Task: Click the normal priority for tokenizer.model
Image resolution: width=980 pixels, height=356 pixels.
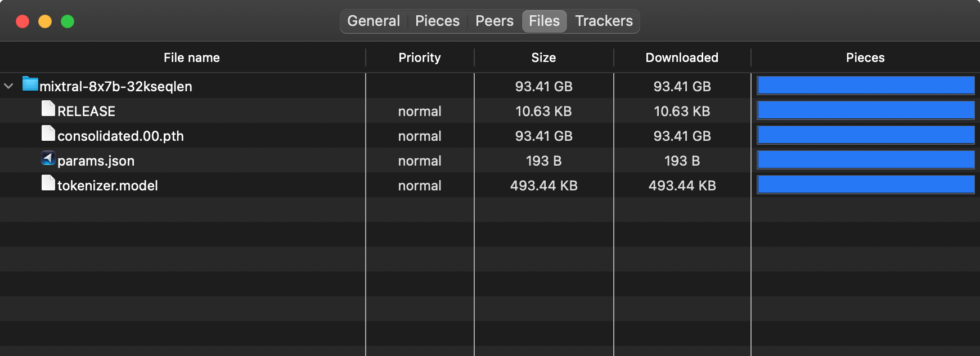Action: coord(420,186)
